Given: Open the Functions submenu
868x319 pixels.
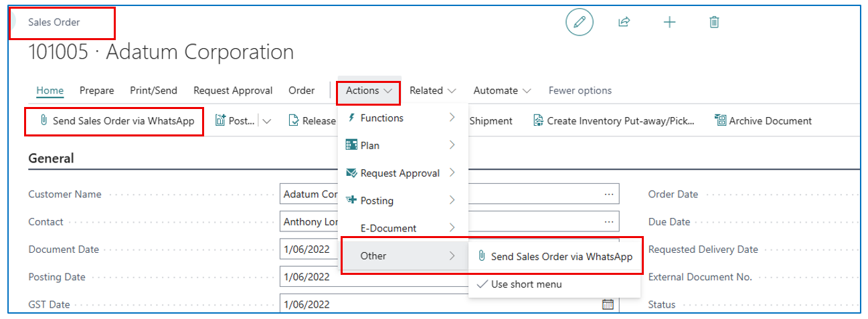Looking at the screenshot, I should tap(400, 118).
